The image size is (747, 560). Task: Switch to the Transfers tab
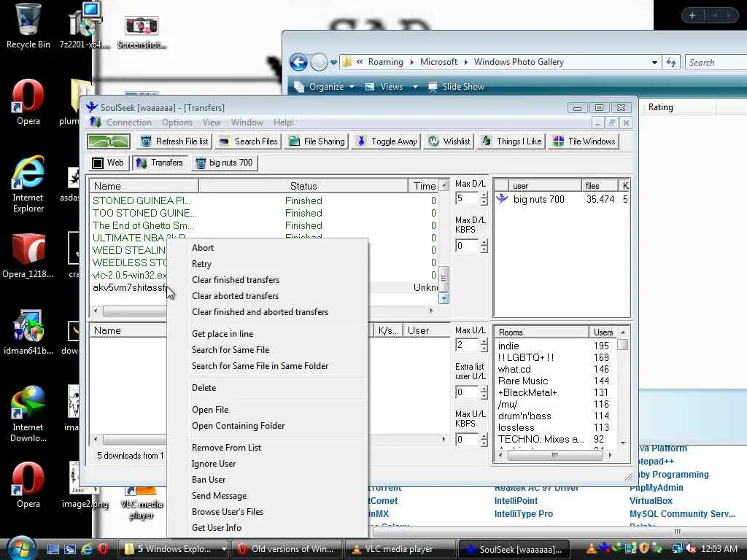tap(160, 163)
